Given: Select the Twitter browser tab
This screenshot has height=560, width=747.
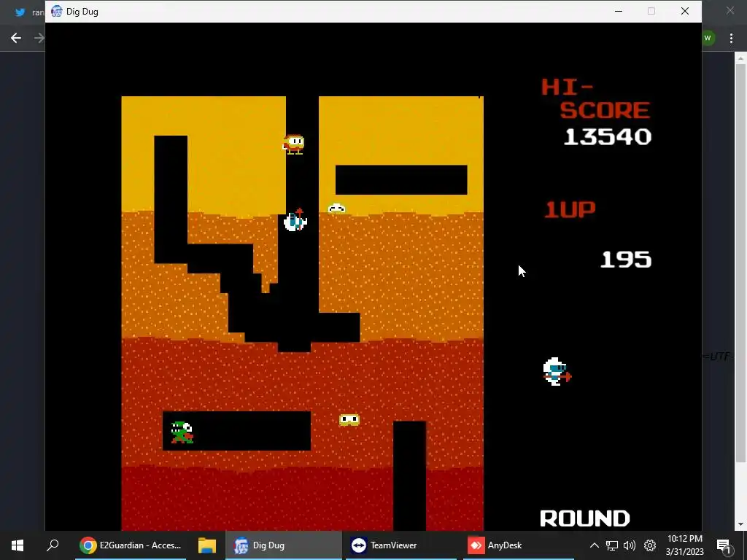Looking at the screenshot, I should tap(28, 12).
